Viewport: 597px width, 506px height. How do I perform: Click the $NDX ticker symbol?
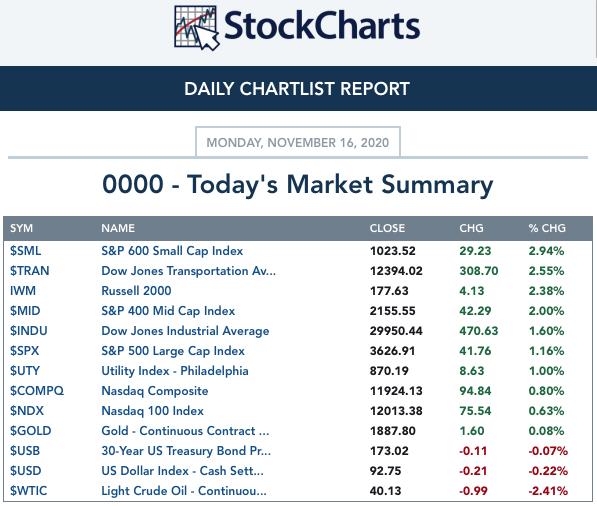tap(27, 411)
